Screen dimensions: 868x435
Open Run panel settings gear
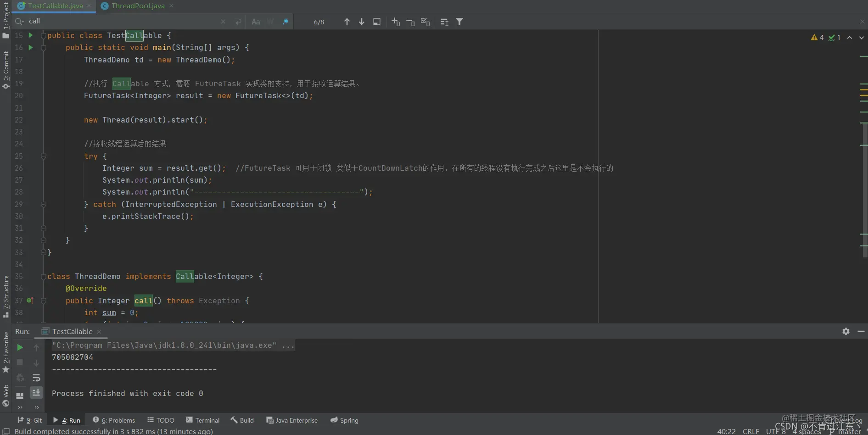[x=846, y=331]
